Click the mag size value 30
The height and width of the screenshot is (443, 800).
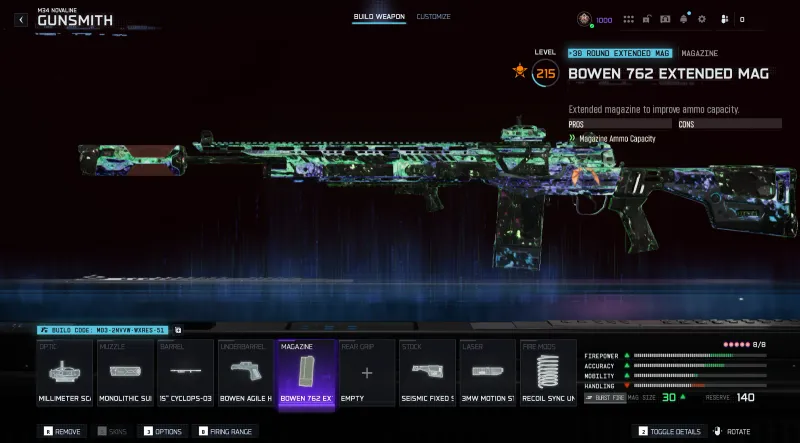point(669,397)
